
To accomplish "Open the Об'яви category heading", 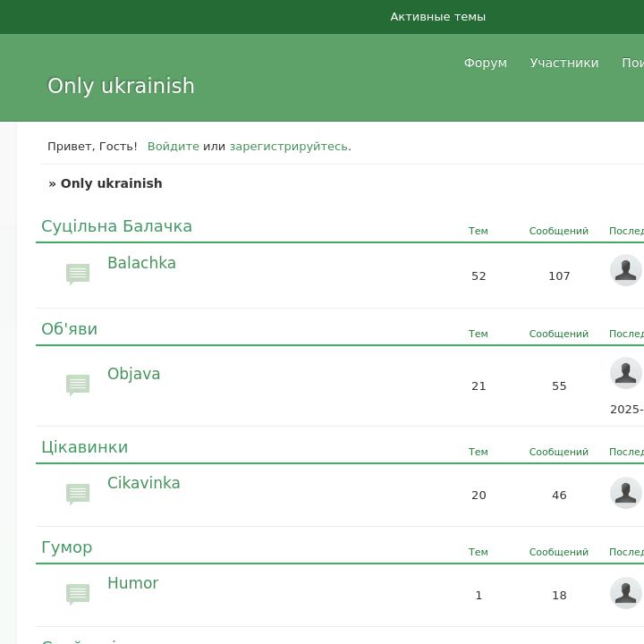I will tap(69, 329).
